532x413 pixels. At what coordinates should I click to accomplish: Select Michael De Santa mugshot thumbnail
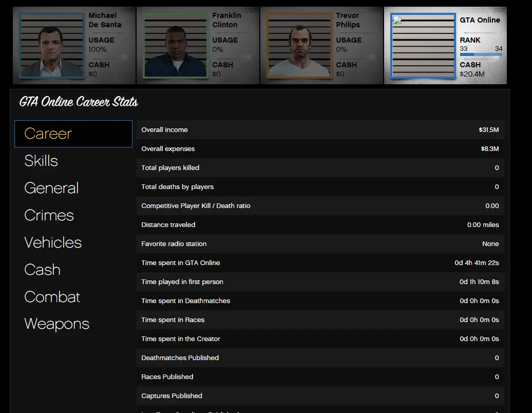pyautogui.click(x=52, y=46)
